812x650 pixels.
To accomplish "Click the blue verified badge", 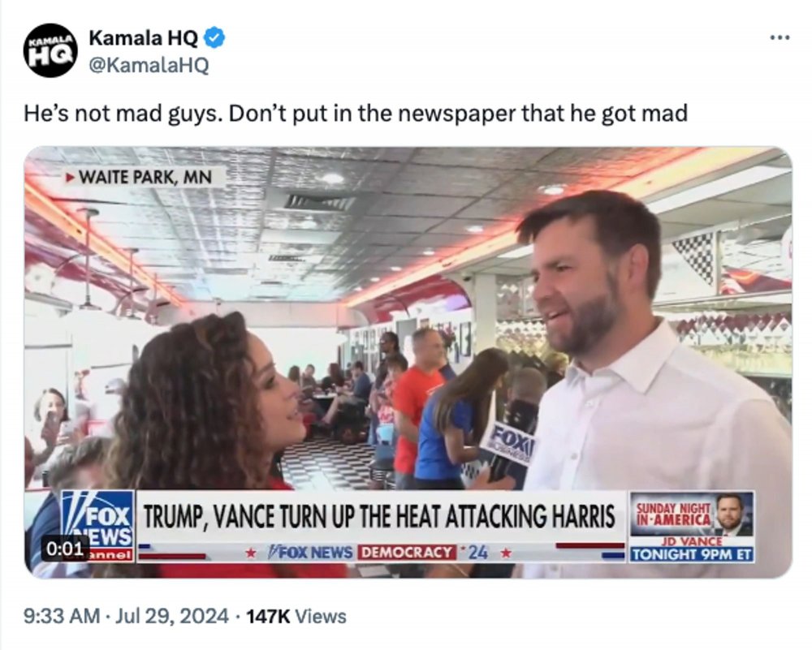I will pyautogui.click(x=214, y=38).
